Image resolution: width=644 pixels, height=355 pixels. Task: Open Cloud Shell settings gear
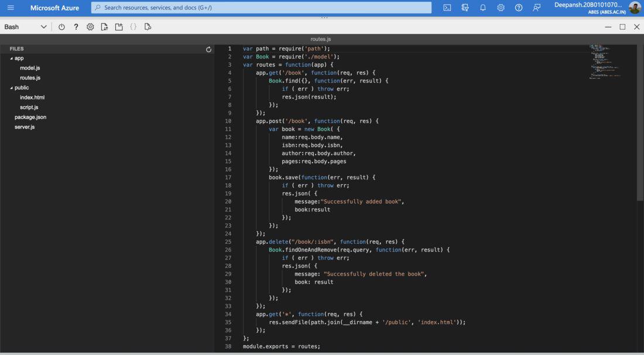coord(90,27)
